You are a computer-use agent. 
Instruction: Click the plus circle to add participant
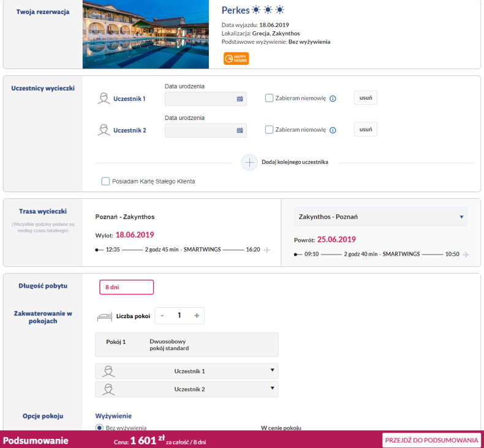(x=249, y=162)
